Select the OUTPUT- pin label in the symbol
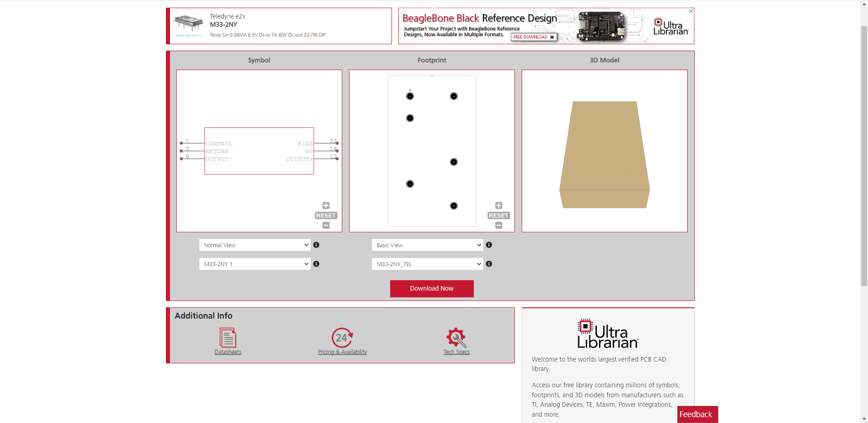 [x=219, y=159]
